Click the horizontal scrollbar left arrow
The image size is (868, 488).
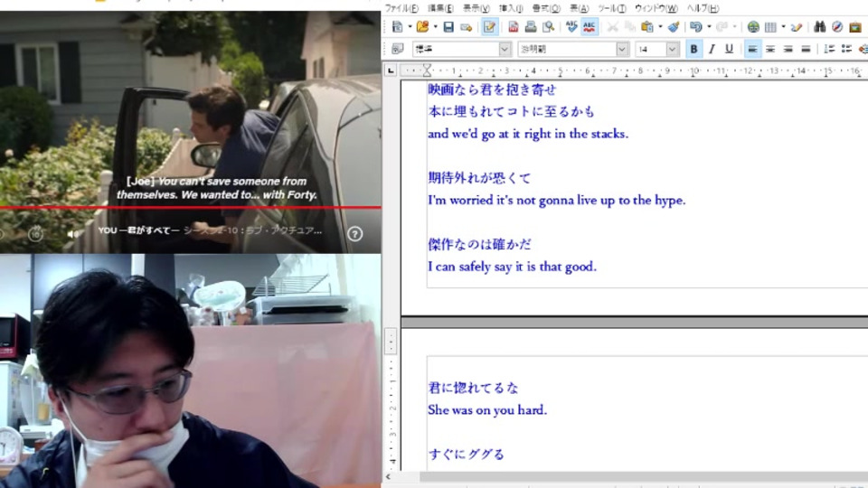point(388,476)
